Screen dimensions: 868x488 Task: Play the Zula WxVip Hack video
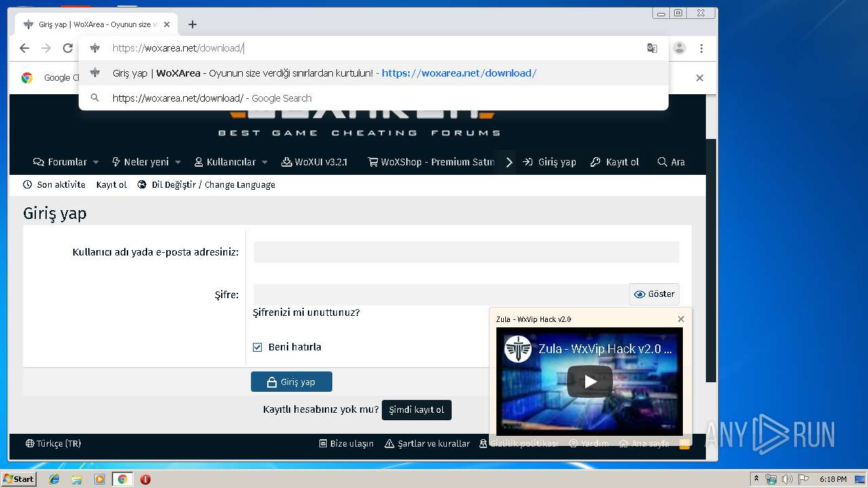tap(590, 382)
